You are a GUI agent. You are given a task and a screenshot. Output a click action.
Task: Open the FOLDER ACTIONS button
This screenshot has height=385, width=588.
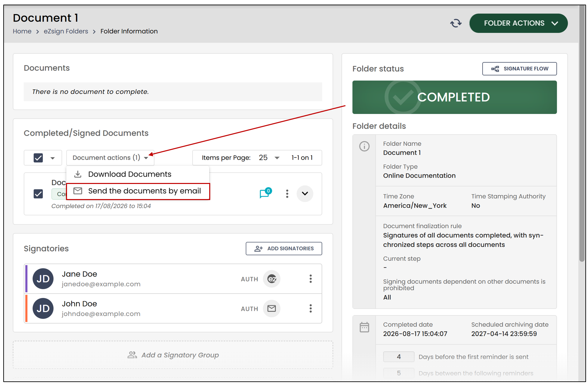[x=518, y=23]
